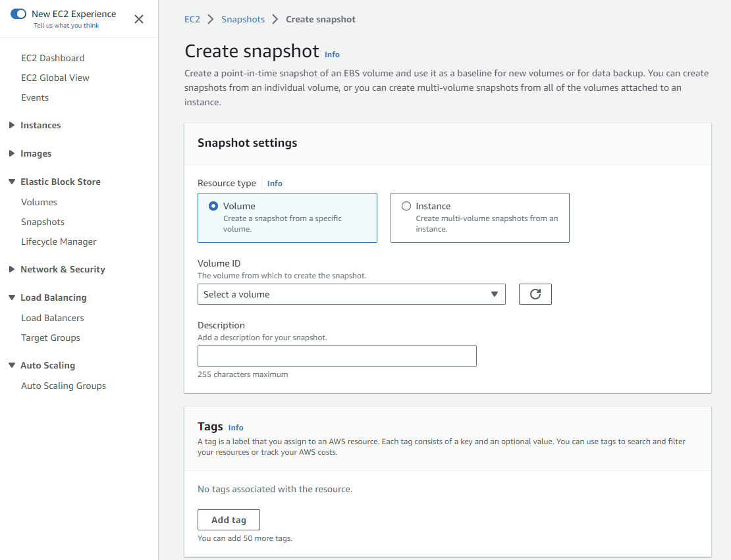Close the navigation sidebar with X
The width and height of the screenshot is (731, 560).
pyautogui.click(x=139, y=19)
